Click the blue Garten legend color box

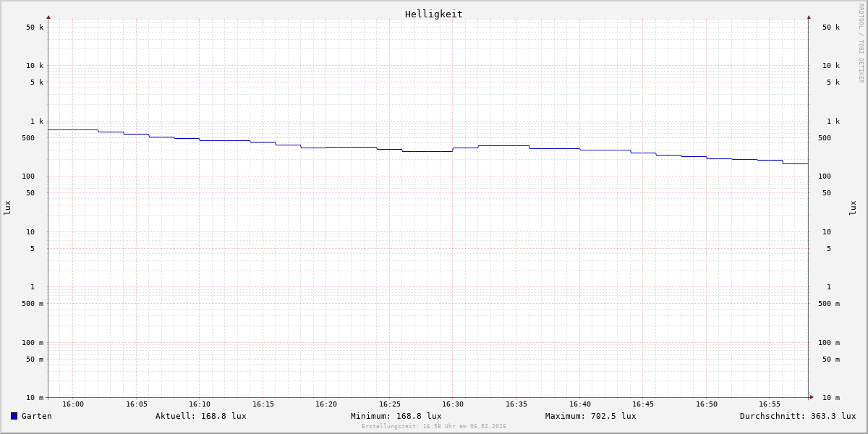point(14,416)
